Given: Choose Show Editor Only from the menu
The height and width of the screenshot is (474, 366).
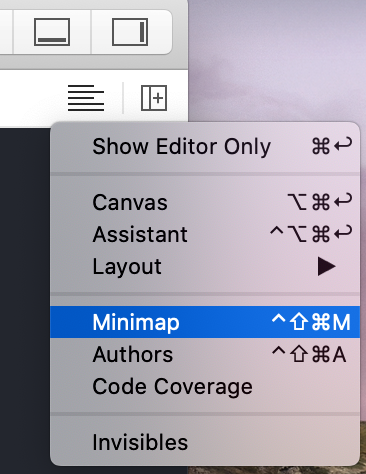Looking at the screenshot, I should click(x=205, y=146).
